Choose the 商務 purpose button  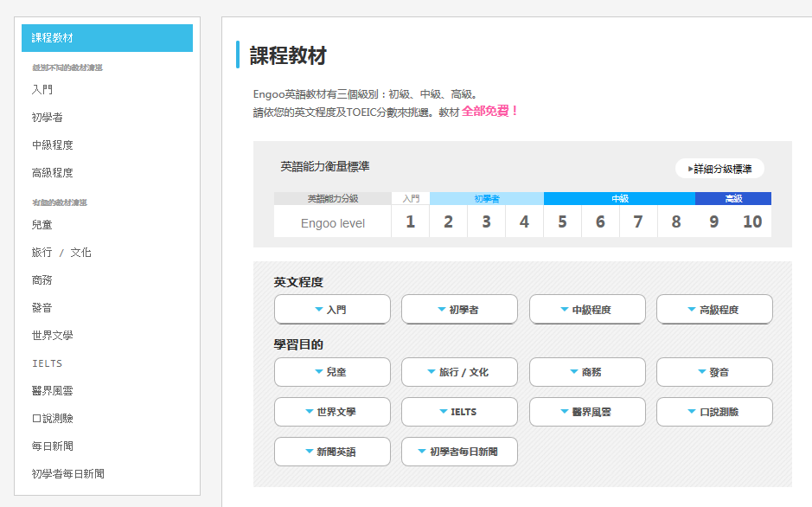(587, 372)
